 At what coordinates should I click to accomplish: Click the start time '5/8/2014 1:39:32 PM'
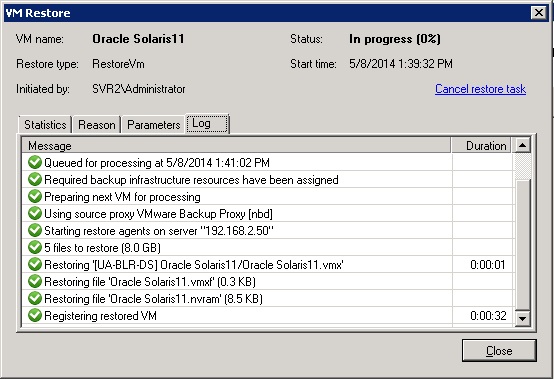click(x=401, y=64)
